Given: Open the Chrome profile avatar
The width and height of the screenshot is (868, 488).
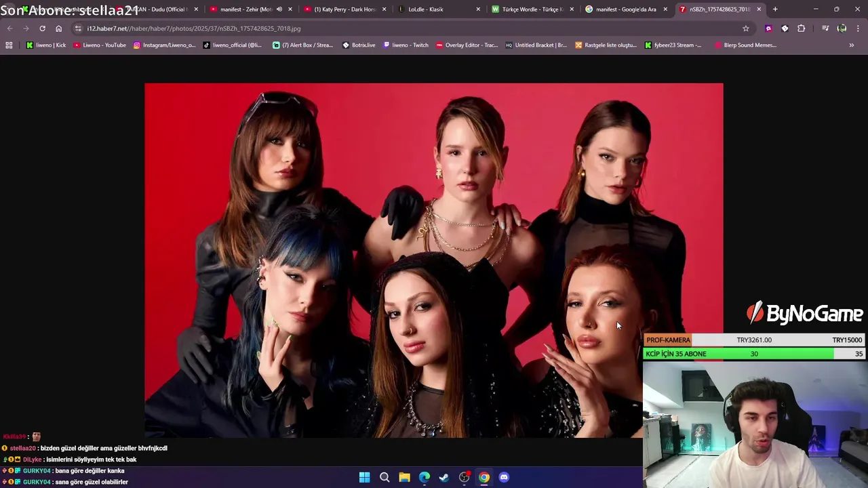Looking at the screenshot, I should click(x=842, y=28).
